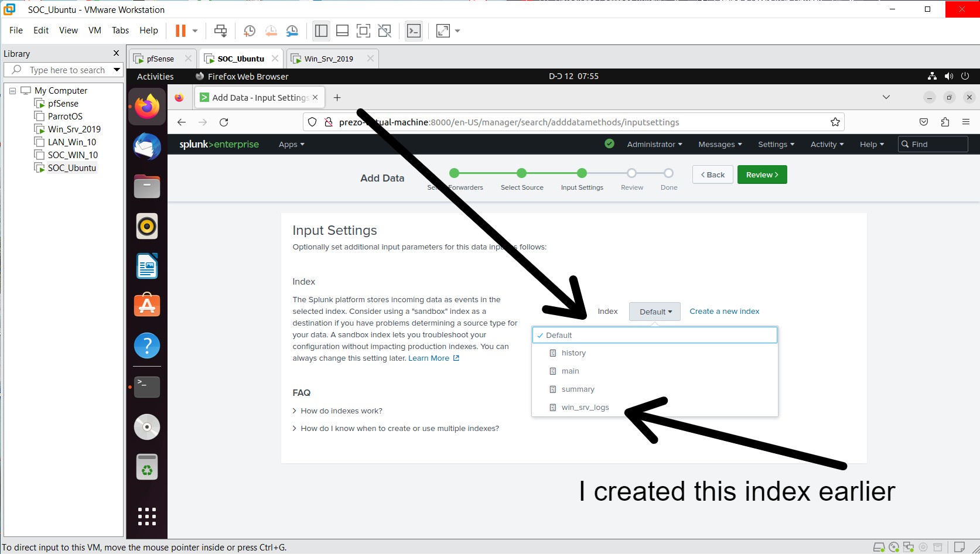Open the console view icon in VMware toolbar
Viewport: 980px width, 554px height.
click(x=414, y=30)
